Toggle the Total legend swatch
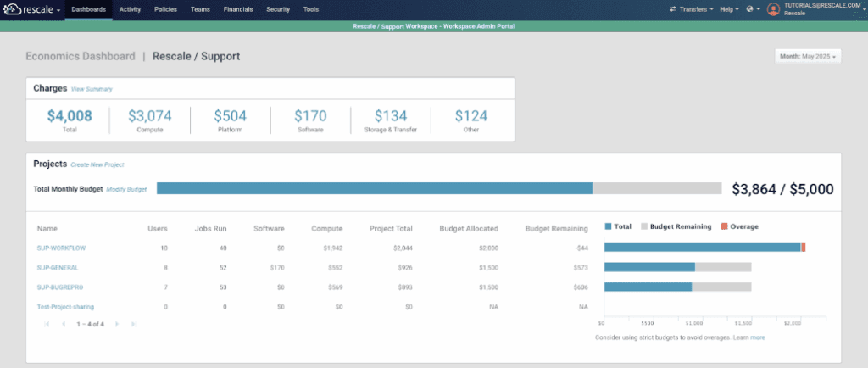This screenshot has width=868, height=368. pos(609,226)
